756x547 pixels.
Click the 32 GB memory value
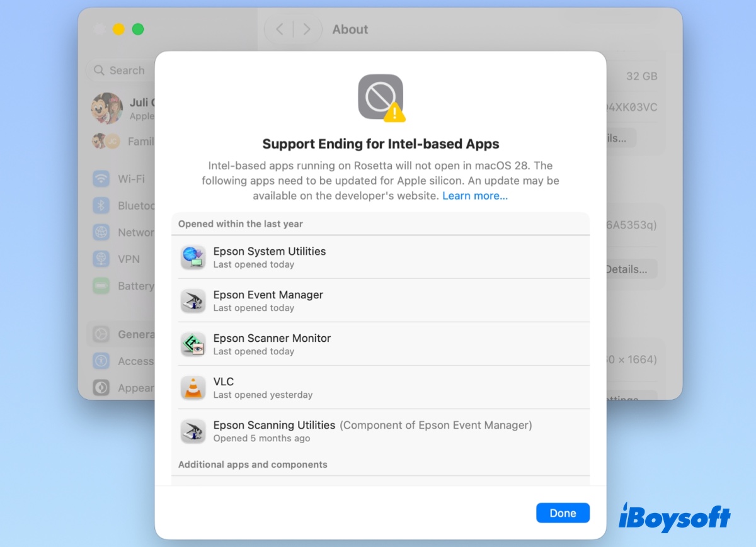pyautogui.click(x=641, y=76)
